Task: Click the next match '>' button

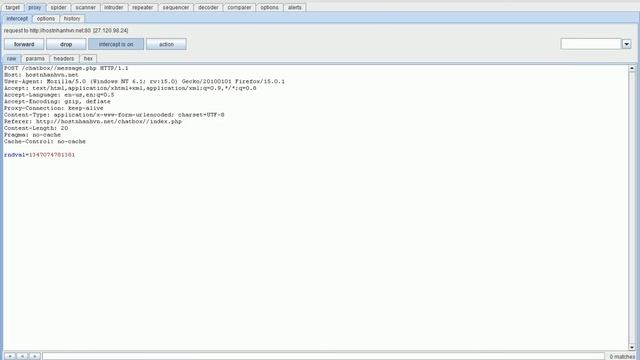Action: (35, 356)
